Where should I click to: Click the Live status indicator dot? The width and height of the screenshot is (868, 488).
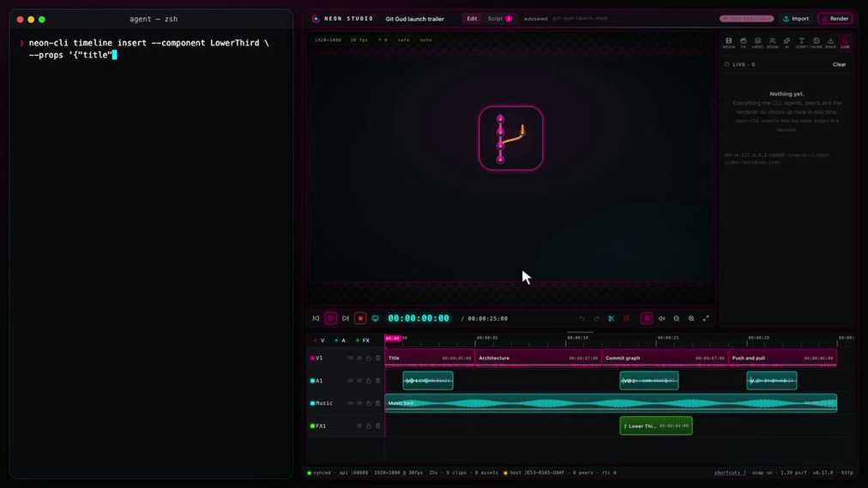(726, 64)
